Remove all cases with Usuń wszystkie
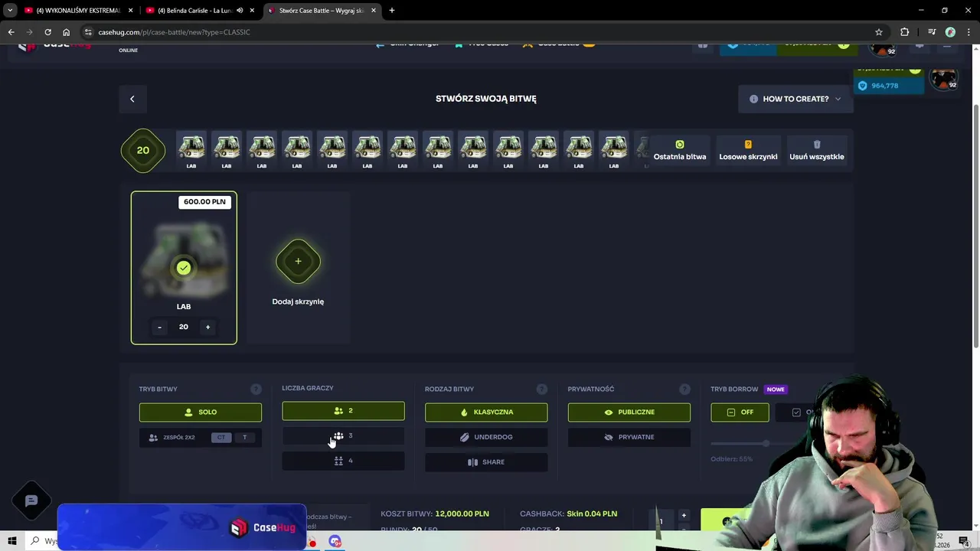 pyautogui.click(x=816, y=151)
